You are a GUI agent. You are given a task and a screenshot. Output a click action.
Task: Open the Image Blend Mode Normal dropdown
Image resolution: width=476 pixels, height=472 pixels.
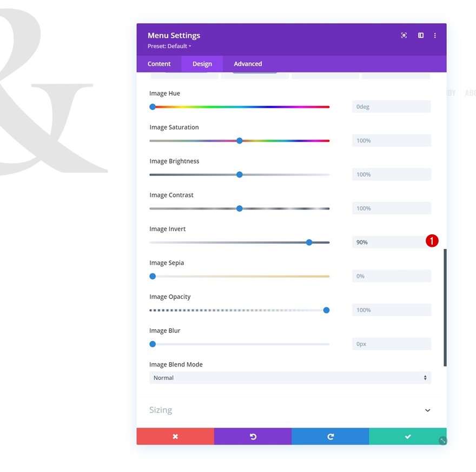[x=290, y=377]
